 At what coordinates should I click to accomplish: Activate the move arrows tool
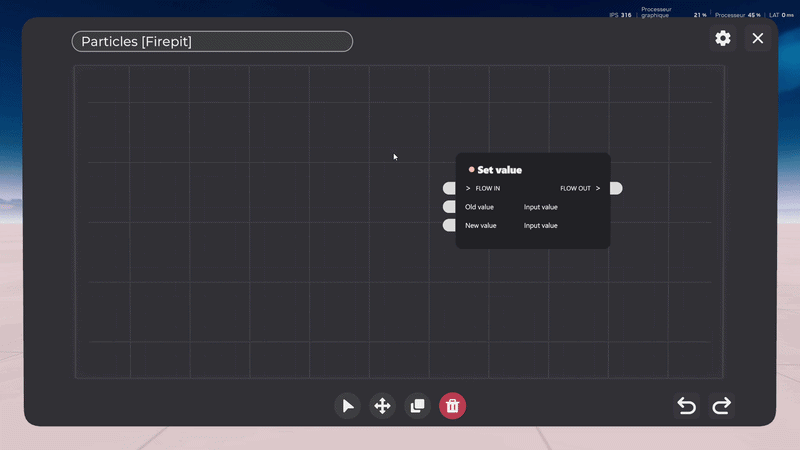coord(382,406)
